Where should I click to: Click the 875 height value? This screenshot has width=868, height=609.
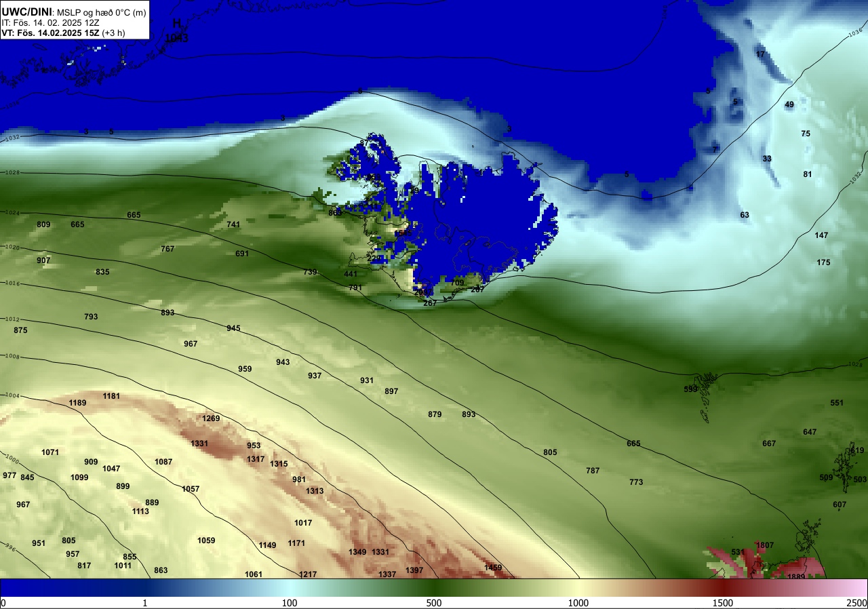pos(20,330)
